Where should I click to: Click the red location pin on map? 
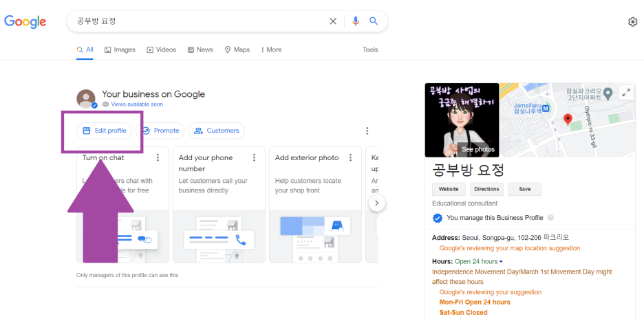click(x=568, y=120)
